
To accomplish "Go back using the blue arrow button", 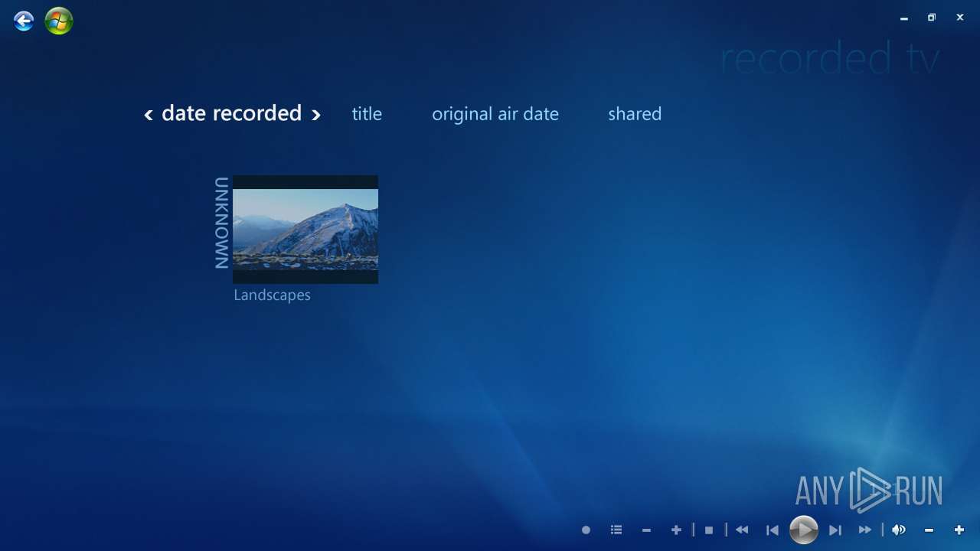I will point(24,21).
